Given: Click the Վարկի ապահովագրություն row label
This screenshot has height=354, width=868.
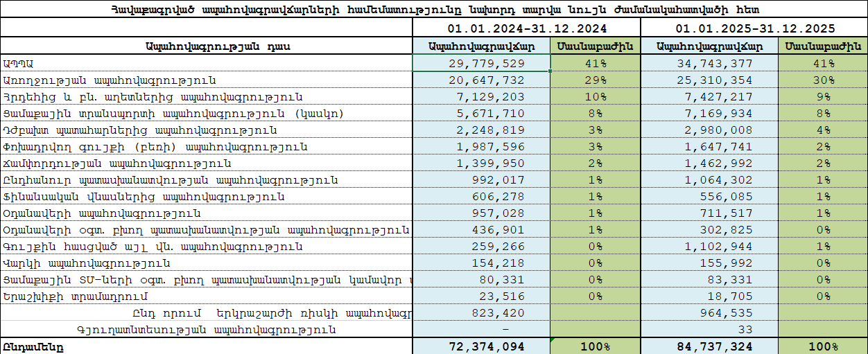Looking at the screenshot, I should (x=87, y=263).
